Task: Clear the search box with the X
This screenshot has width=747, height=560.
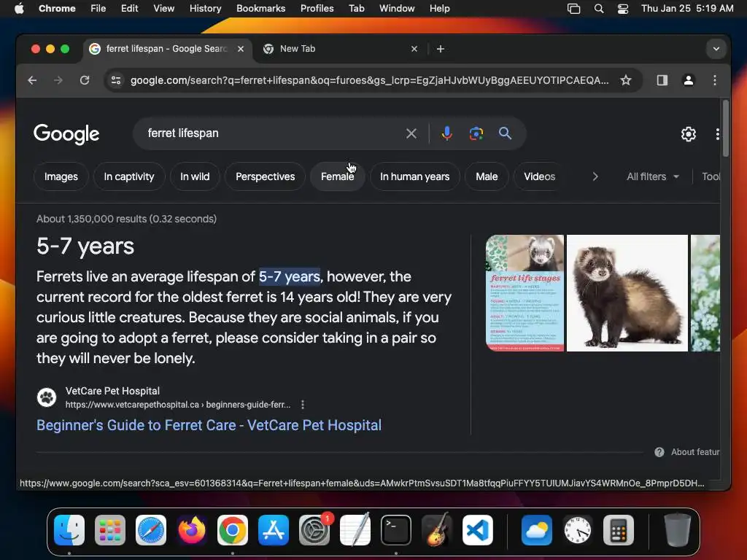Action: pyautogui.click(x=411, y=134)
